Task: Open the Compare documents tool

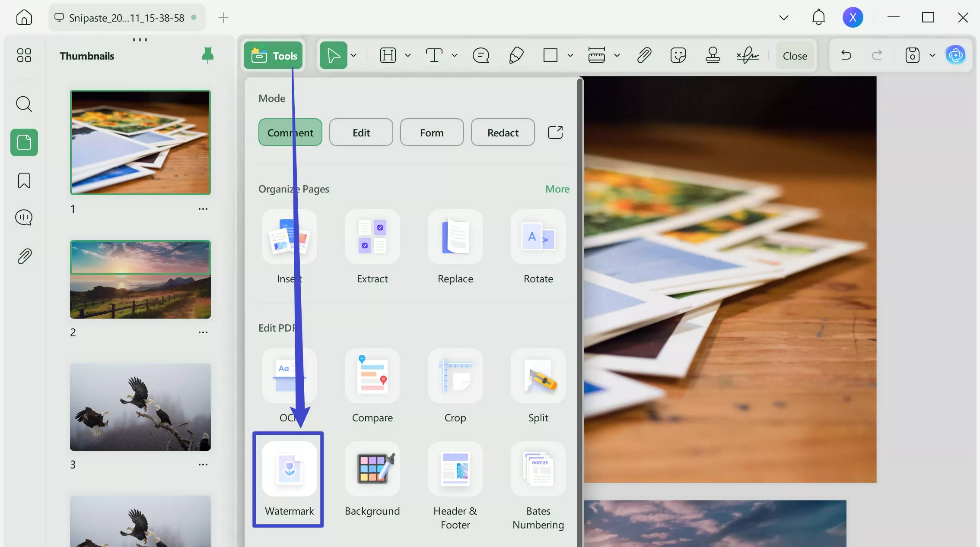Action: [372, 376]
